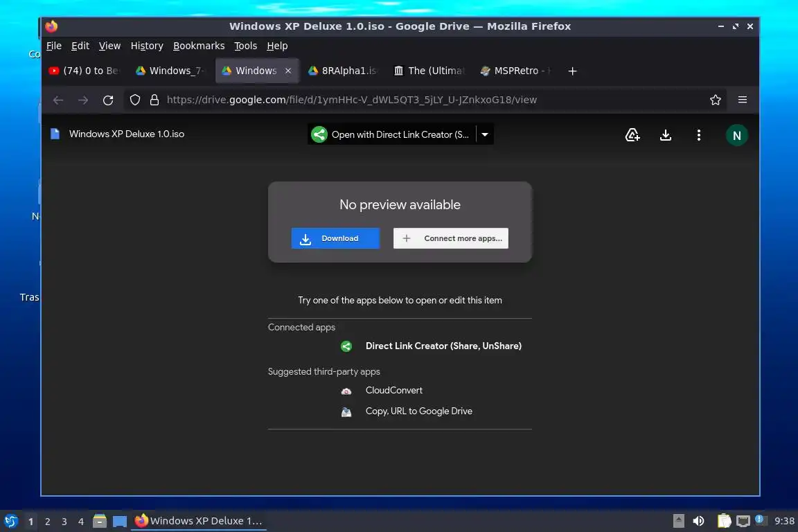Open the File menu
The width and height of the screenshot is (798, 532).
coord(54,46)
